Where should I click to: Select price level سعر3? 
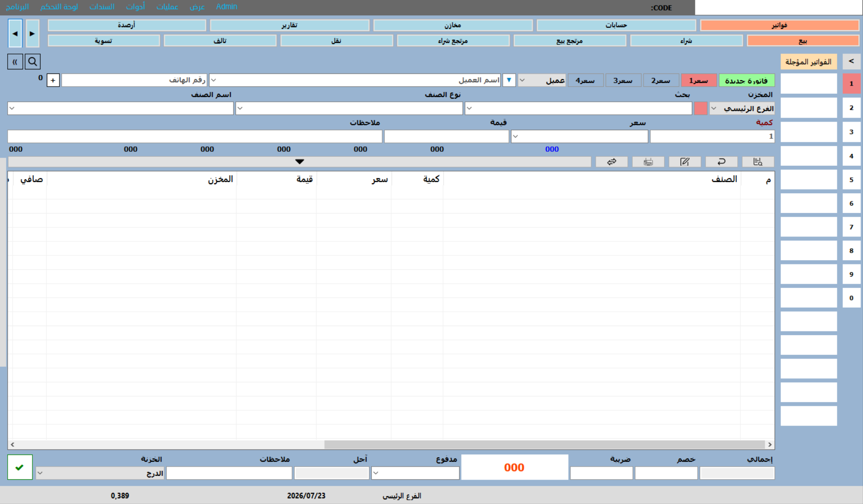click(x=623, y=81)
